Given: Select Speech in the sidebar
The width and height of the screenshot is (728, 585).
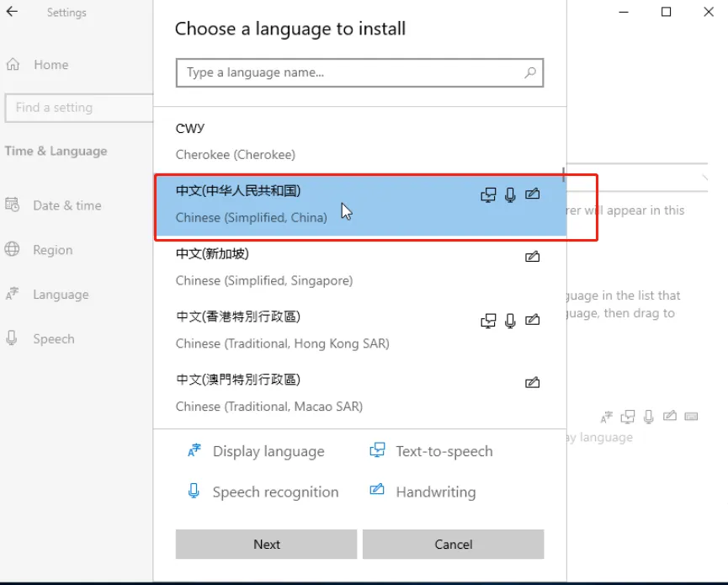Looking at the screenshot, I should point(53,339).
